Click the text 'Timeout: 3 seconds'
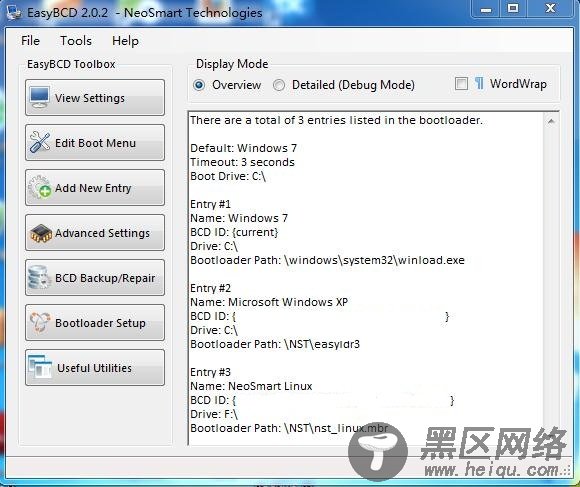The image size is (580, 487). [242, 162]
